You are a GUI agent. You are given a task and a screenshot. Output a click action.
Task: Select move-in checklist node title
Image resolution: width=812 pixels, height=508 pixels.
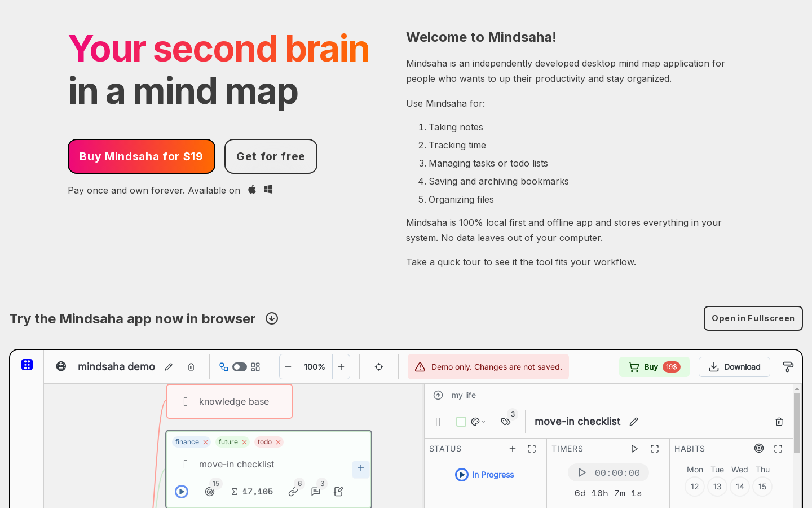[x=237, y=464]
